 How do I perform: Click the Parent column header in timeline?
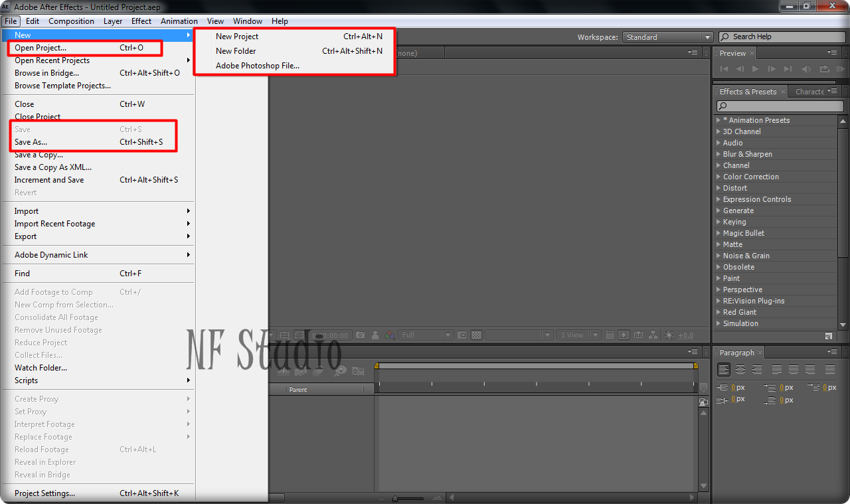pos(298,390)
